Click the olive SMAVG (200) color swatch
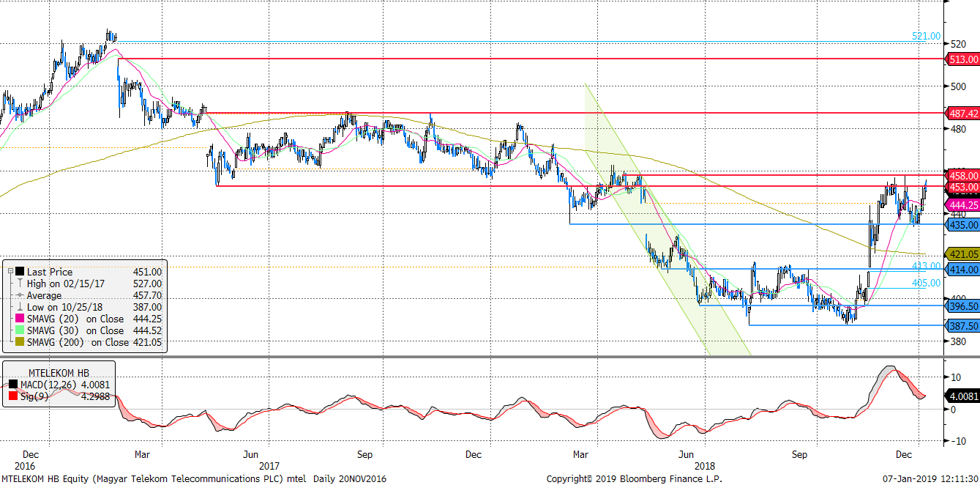The image size is (980, 485). click(20, 342)
